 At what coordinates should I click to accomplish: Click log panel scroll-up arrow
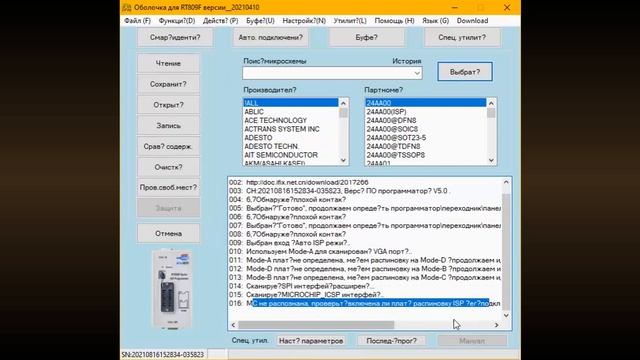506,182
